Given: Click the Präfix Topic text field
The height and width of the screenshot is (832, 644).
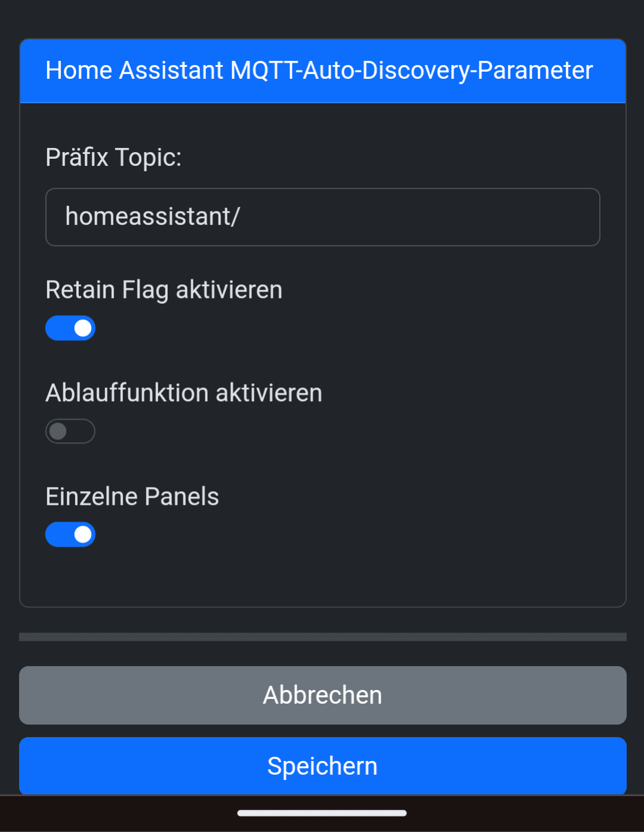Looking at the screenshot, I should (x=322, y=217).
